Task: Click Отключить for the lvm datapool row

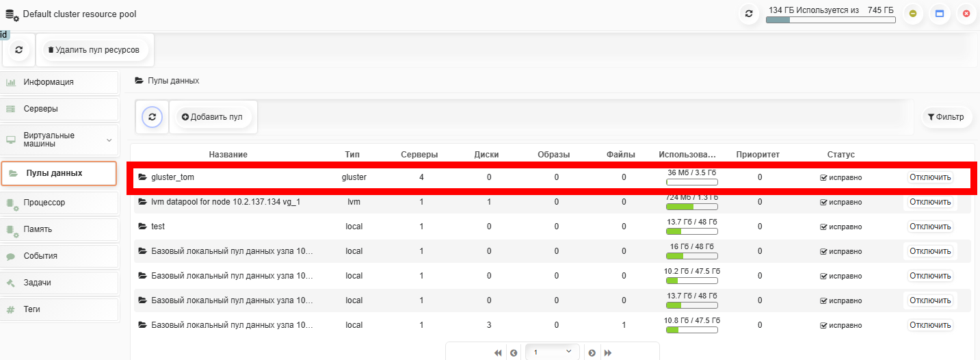Action: tap(930, 202)
